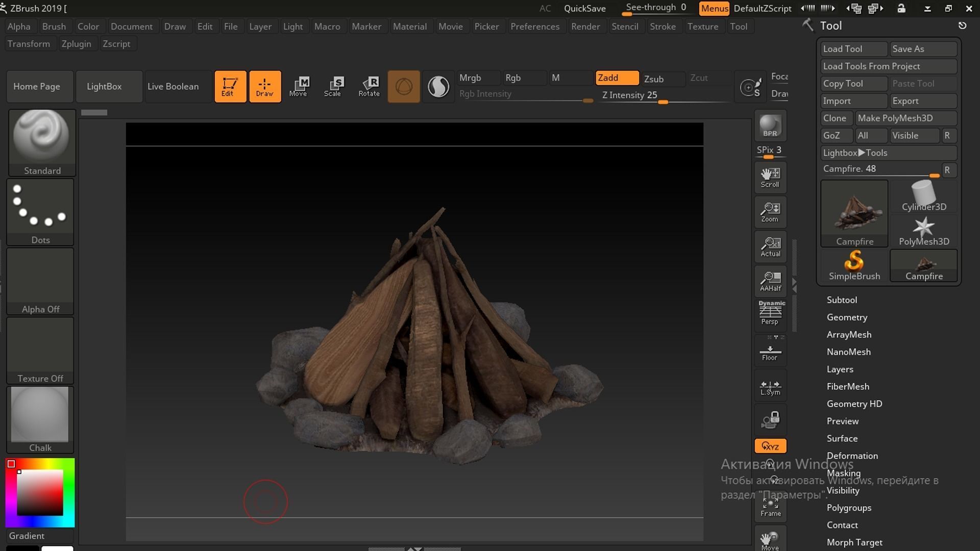The height and width of the screenshot is (551, 980).
Task: Toggle the Floor grid icon
Action: [770, 350]
